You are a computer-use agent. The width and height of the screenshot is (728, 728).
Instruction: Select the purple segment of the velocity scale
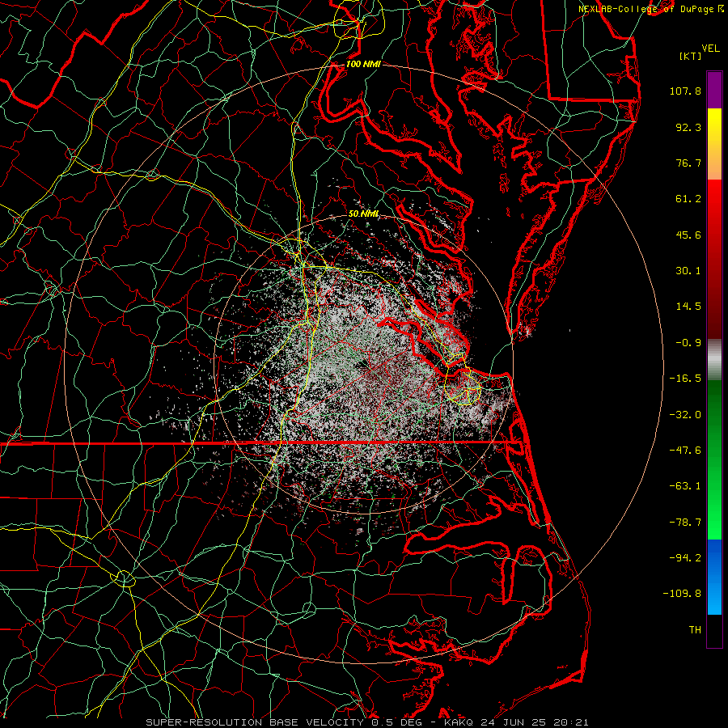click(714, 90)
